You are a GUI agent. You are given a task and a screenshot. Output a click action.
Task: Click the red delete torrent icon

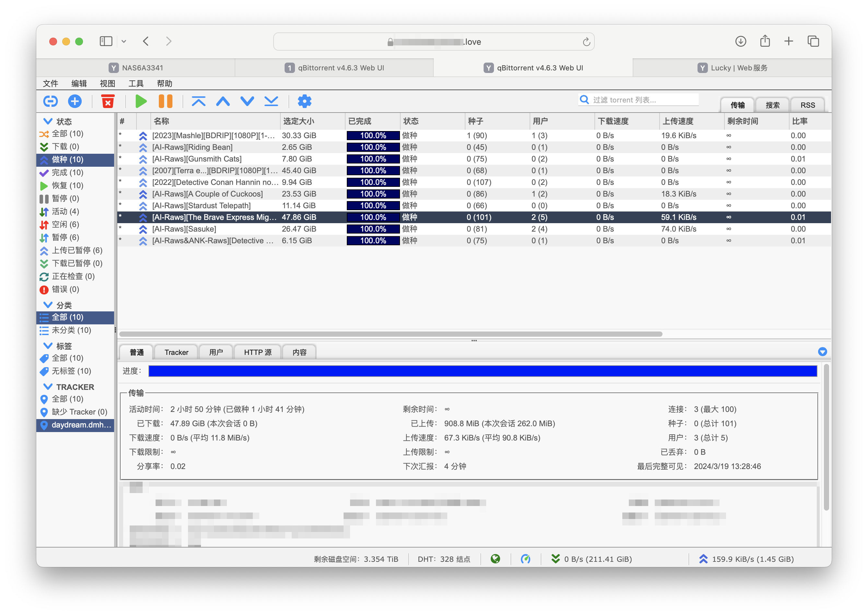(x=108, y=101)
